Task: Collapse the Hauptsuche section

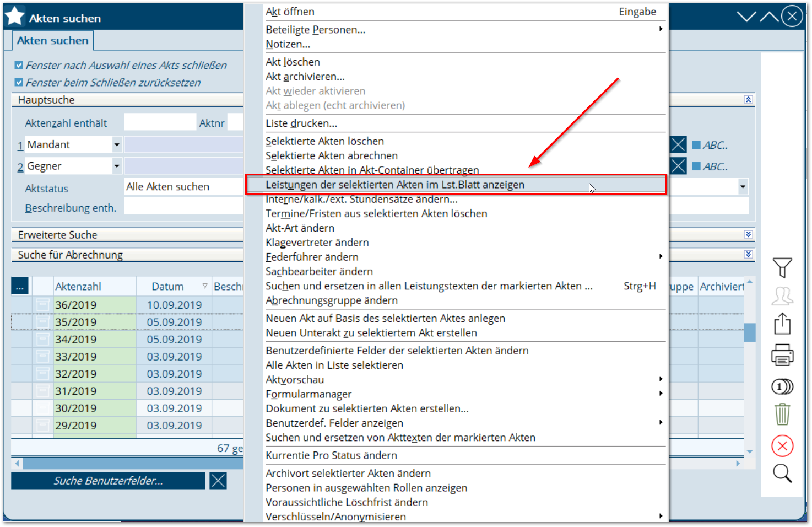Action: coord(748,100)
